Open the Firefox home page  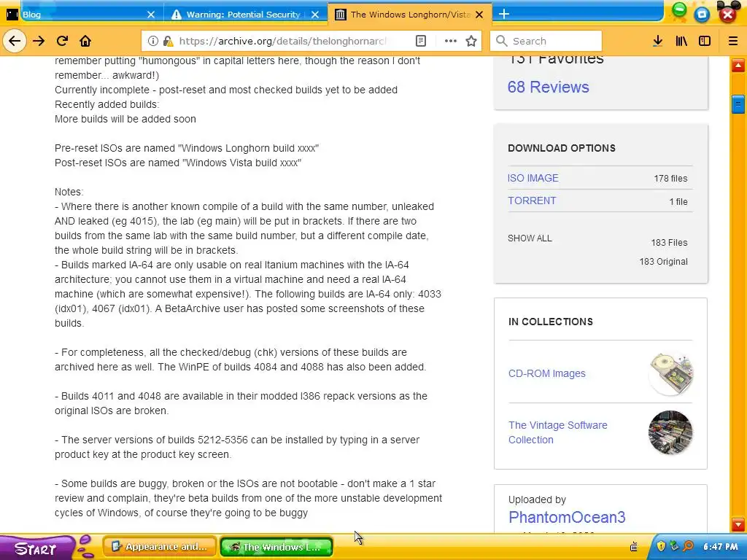point(85,41)
